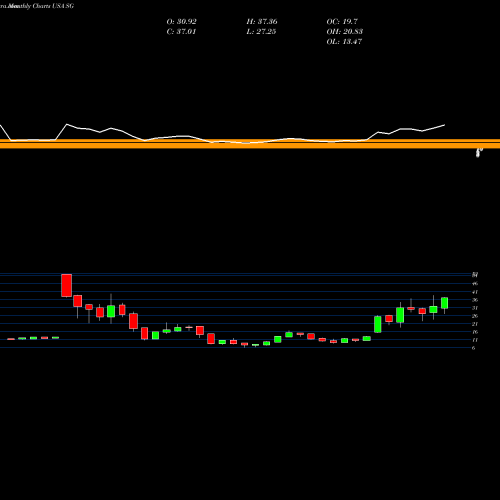The image size is (500, 500).
Task: Click the 'OL: 13.47' reading
Action: (x=344, y=42)
